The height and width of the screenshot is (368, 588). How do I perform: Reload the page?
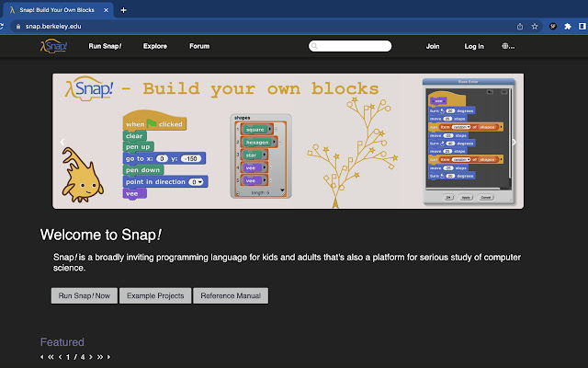point(2,27)
